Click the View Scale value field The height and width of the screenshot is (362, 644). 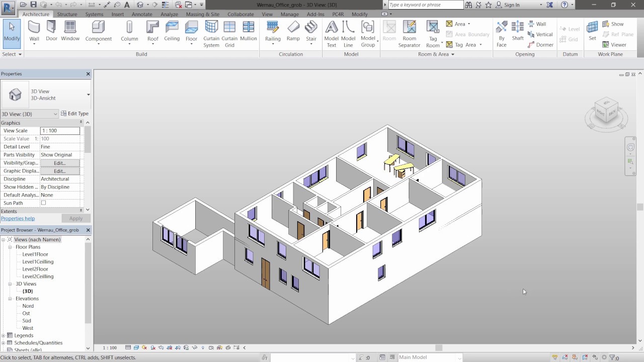click(60, 131)
